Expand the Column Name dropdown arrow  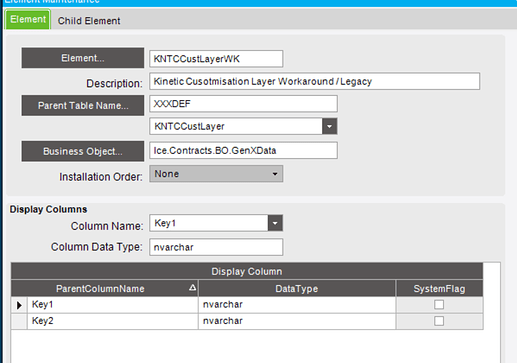[x=275, y=223]
